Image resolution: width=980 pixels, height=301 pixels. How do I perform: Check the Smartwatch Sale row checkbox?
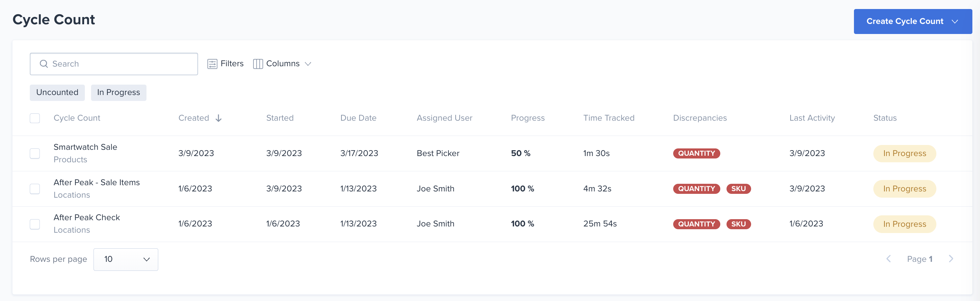[x=35, y=153]
